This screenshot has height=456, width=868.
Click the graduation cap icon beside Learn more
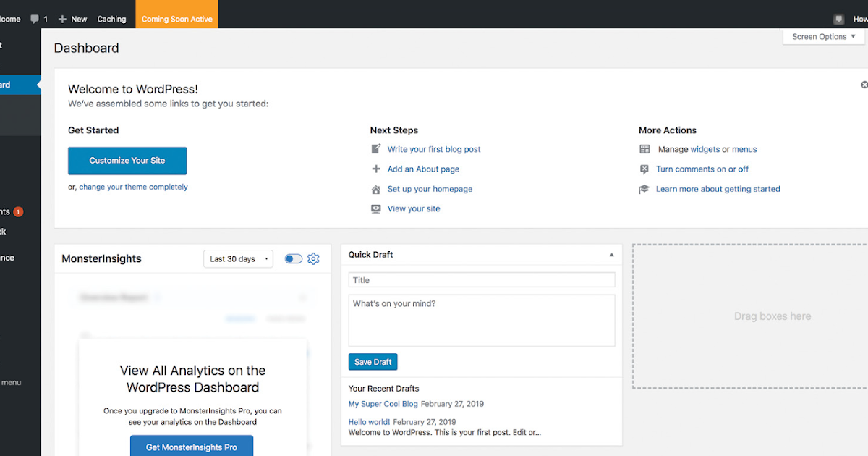point(644,189)
